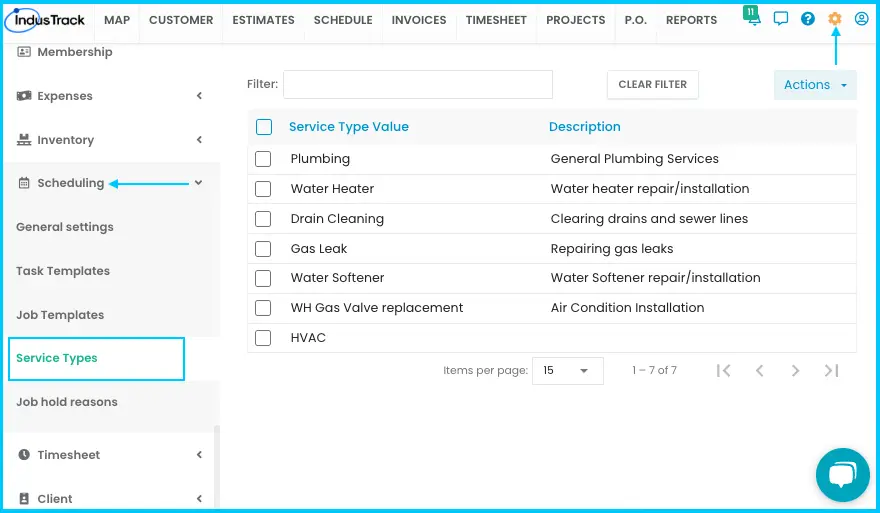This screenshot has height=513, width=880.
Task: Click the IndusTrack logo
Action: pyautogui.click(x=45, y=20)
